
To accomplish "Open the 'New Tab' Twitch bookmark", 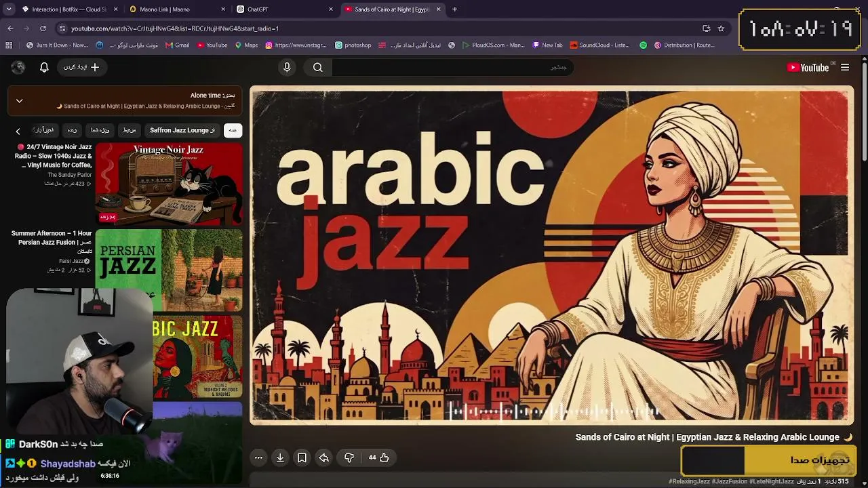I will (547, 45).
